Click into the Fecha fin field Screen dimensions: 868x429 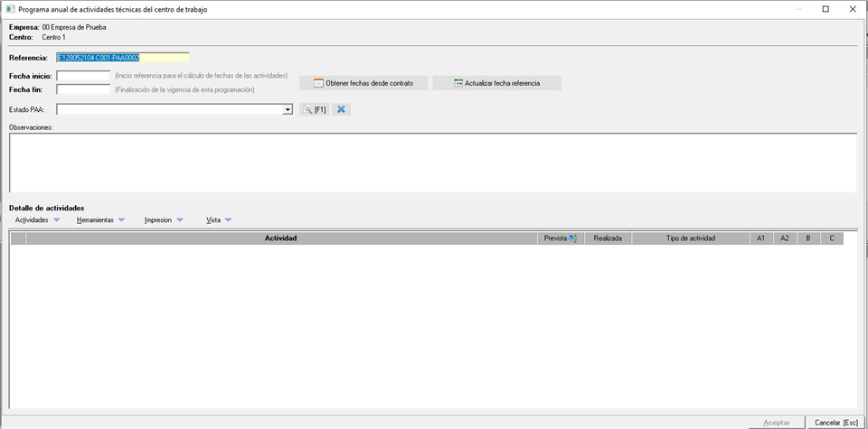[83, 89]
